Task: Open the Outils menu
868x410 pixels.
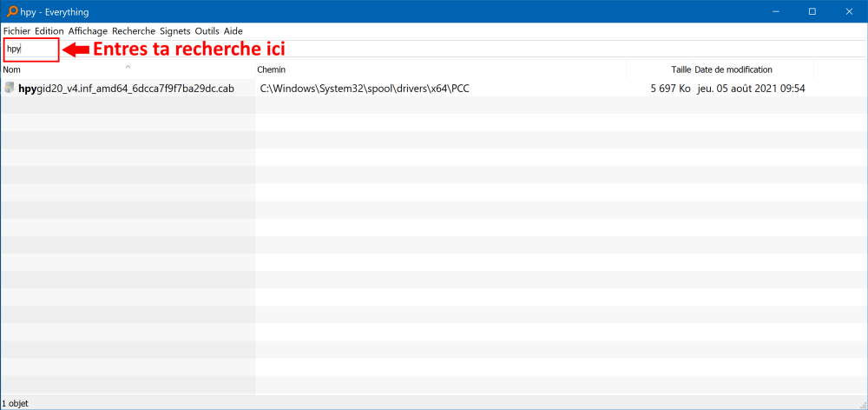Action: tap(207, 31)
